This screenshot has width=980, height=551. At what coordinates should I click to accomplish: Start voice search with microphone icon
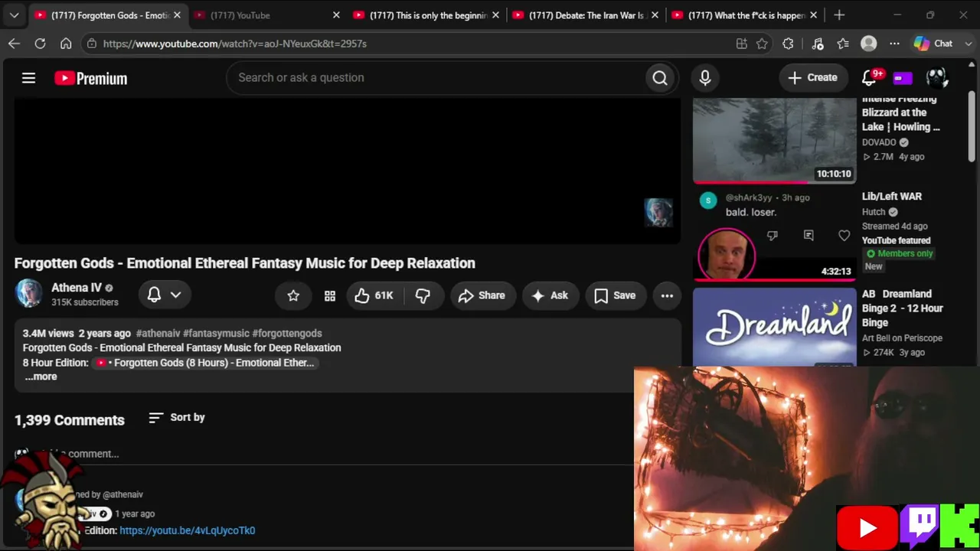click(705, 77)
